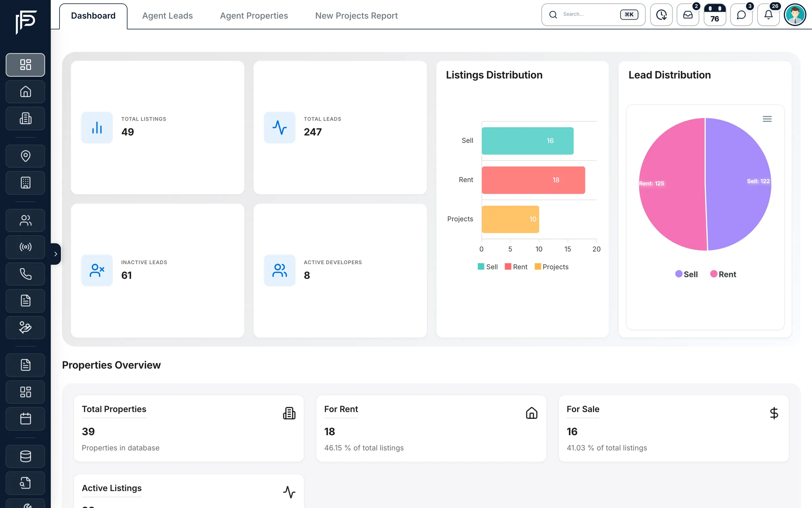This screenshot has width=812, height=508.
Task: Open the database icon in sidebar
Action: click(25, 456)
